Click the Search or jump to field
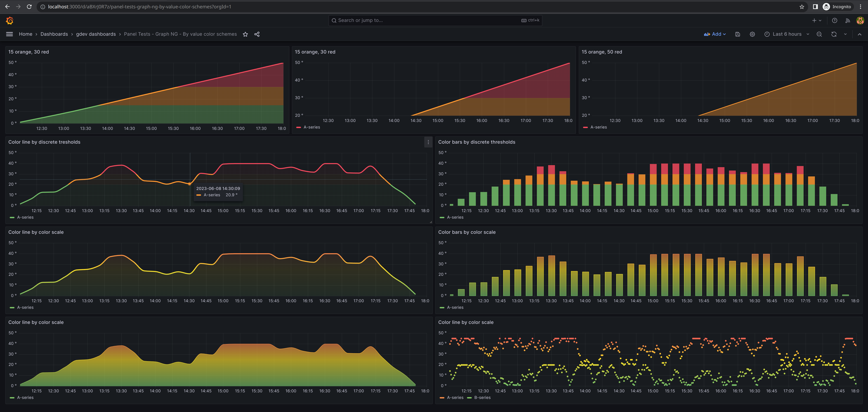 [x=435, y=20]
